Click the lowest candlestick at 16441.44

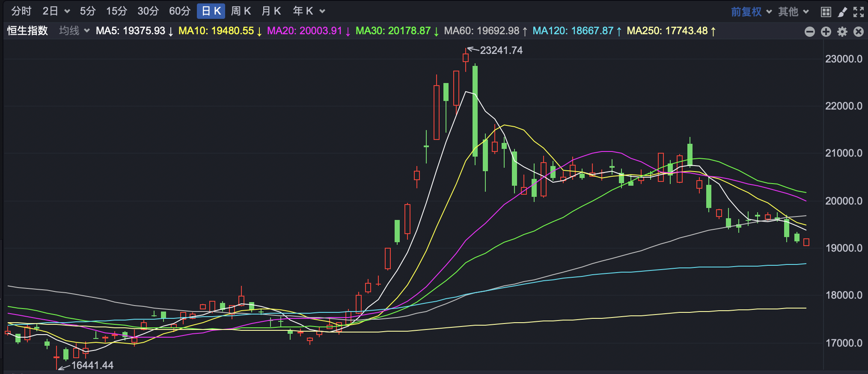56,357
